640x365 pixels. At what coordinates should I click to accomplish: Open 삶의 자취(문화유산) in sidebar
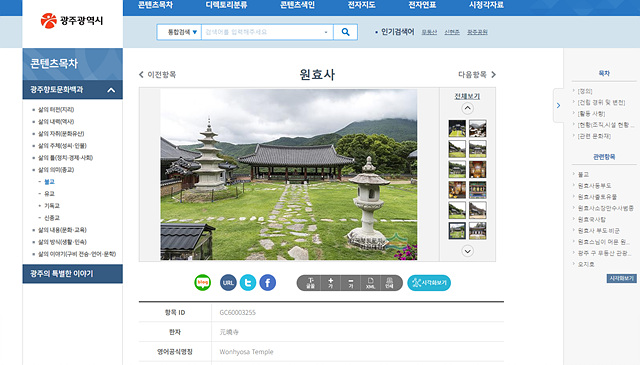[x=61, y=134]
